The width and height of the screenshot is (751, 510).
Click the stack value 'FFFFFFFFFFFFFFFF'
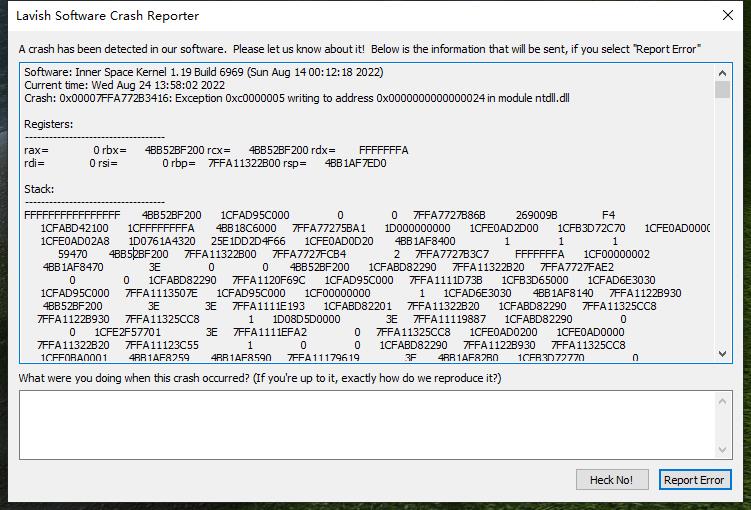(x=72, y=215)
